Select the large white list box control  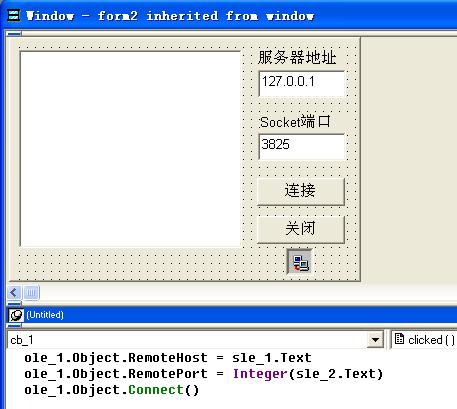[x=130, y=149]
